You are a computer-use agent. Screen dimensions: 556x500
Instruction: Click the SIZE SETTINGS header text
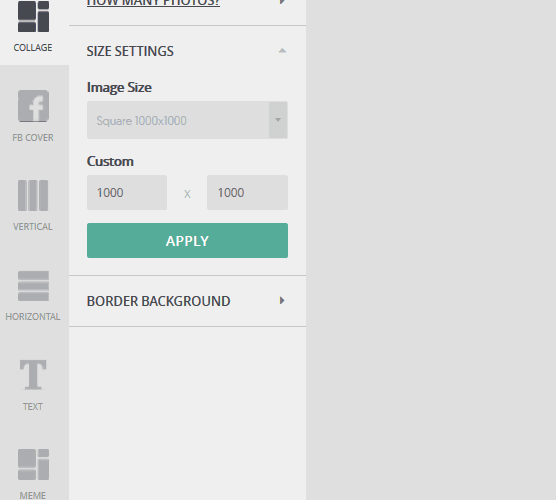click(130, 51)
